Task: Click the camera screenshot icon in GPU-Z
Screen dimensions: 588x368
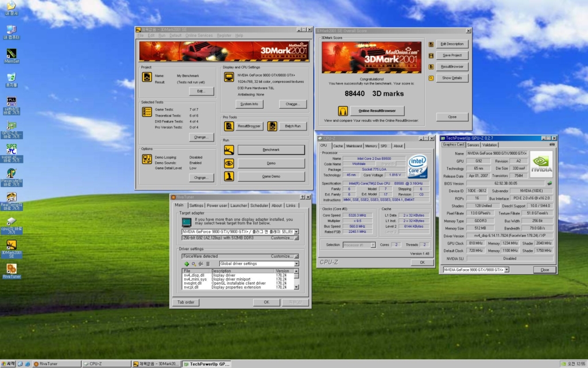Action: (552, 144)
